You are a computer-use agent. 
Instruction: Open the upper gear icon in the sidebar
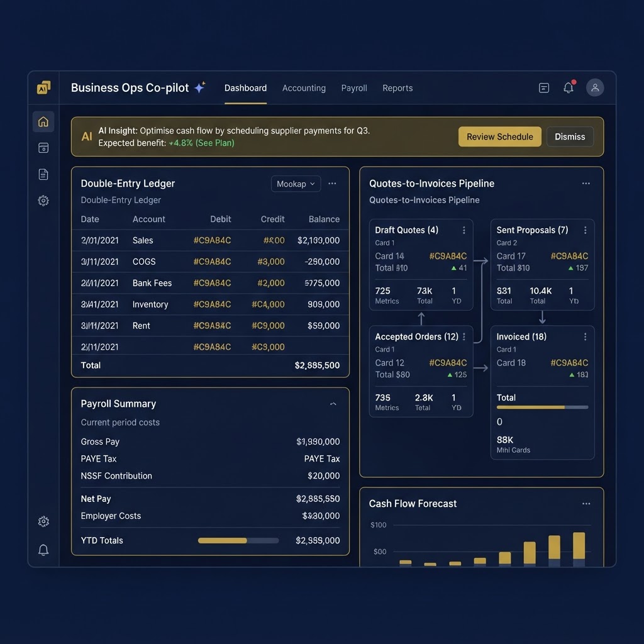tap(43, 201)
